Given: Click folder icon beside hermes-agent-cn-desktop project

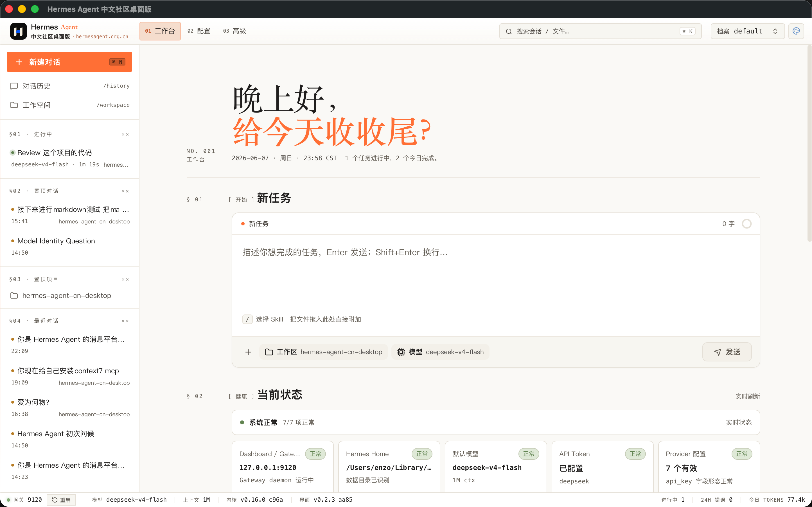Looking at the screenshot, I should coord(14,295).
